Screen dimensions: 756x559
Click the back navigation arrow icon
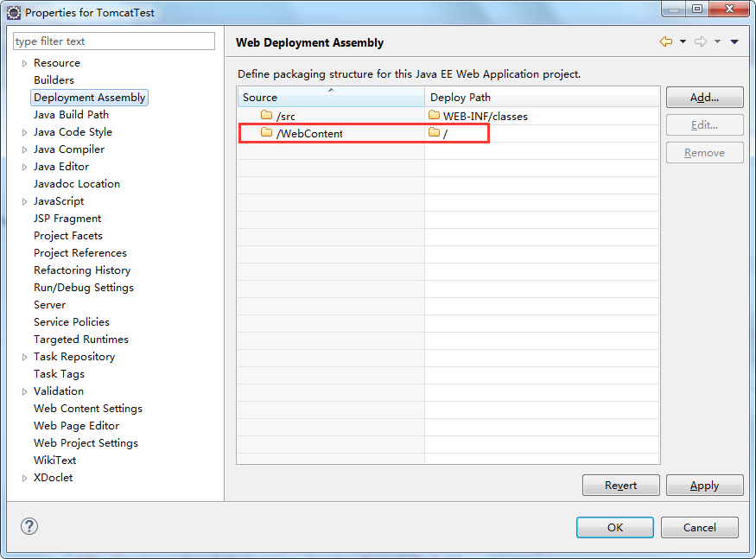tap(666, 42)
